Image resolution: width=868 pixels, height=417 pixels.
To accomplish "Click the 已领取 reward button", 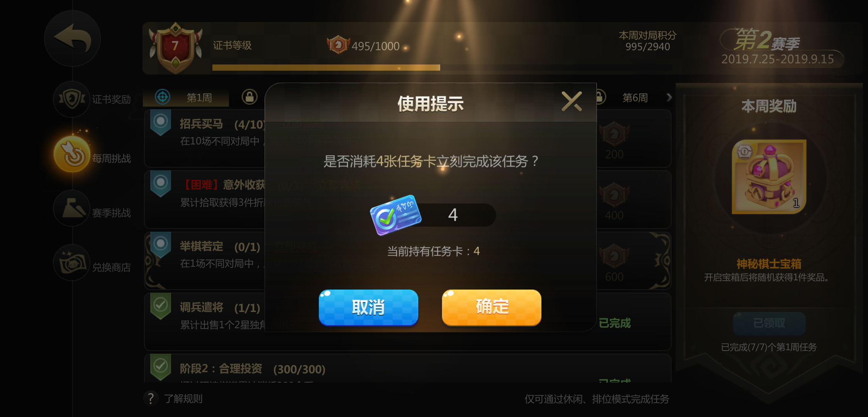I will click(769, 323).
